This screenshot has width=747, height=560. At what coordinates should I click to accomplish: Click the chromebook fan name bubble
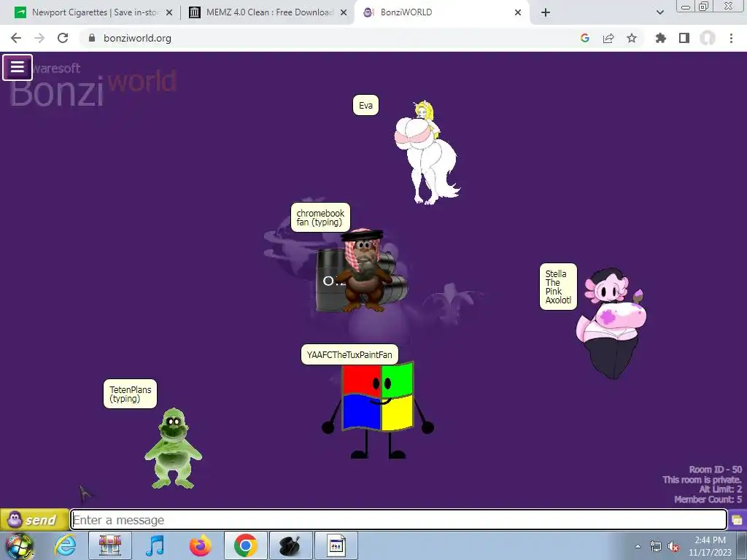point(320,217)
